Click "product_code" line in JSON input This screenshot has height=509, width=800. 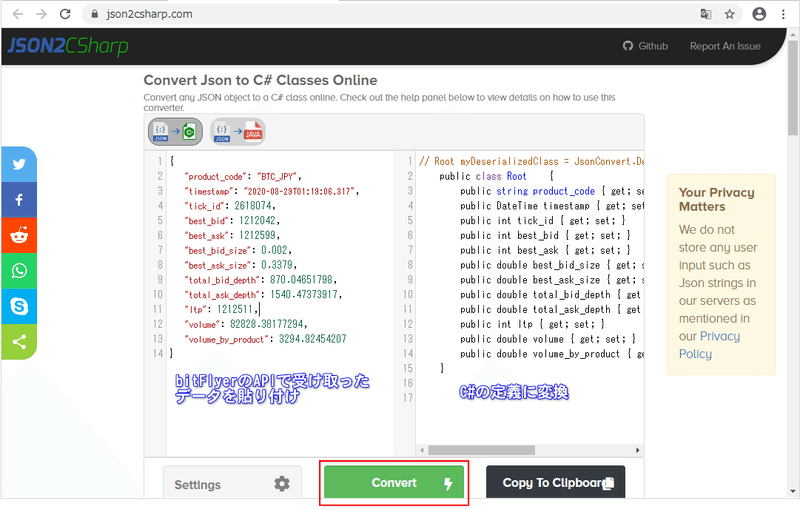click(243, 176)
